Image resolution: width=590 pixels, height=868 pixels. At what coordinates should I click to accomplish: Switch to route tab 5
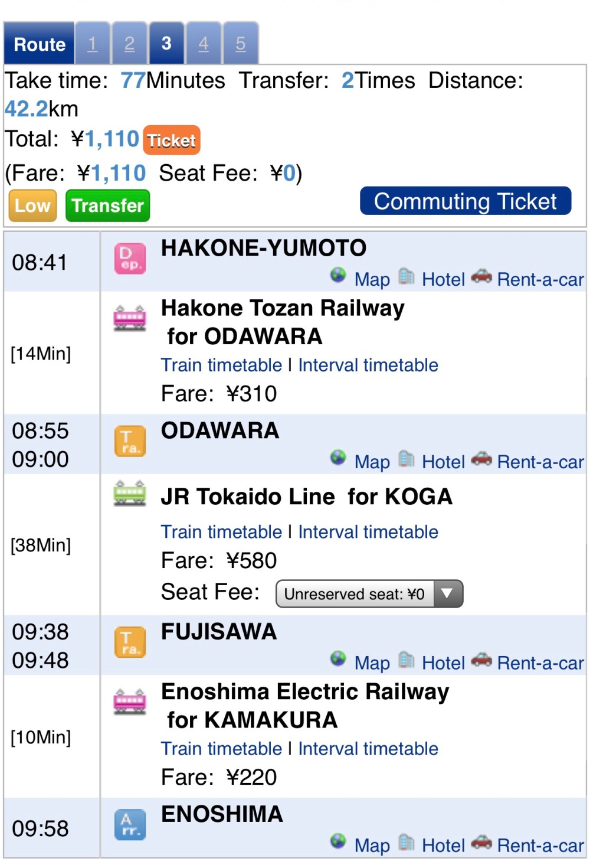coord(241,44)
